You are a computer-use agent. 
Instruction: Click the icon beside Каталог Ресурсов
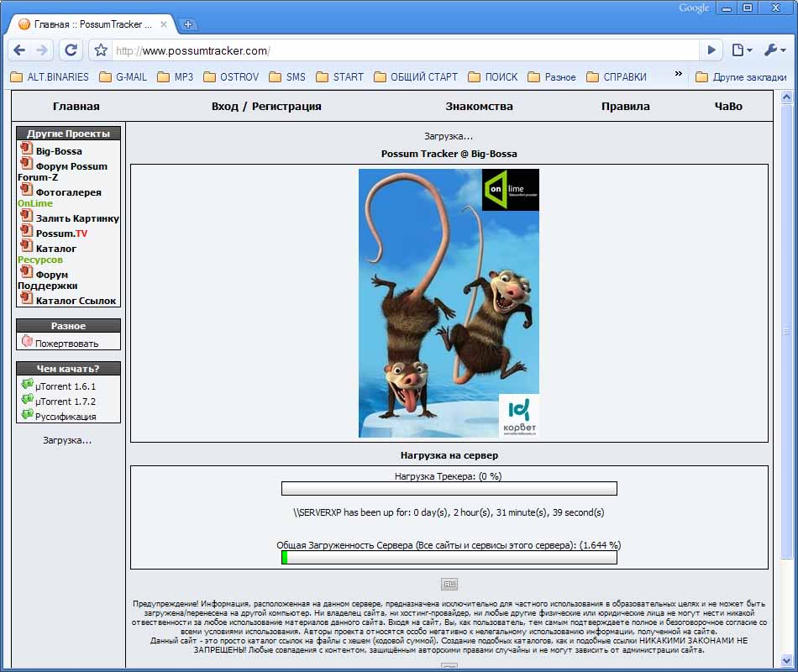click(x=27, y=246)
